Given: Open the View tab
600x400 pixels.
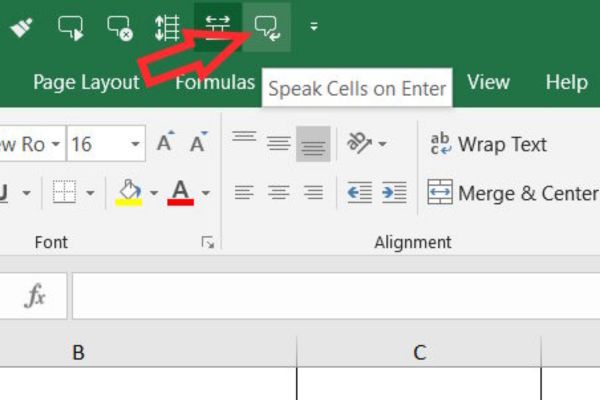Looking at the screenshot, I should click(x=488, y=82).
